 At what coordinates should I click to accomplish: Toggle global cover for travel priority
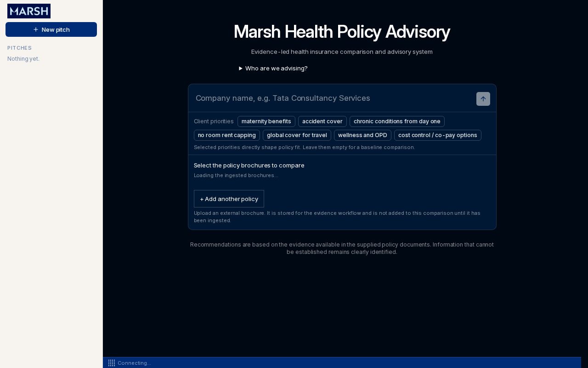coord(297,135)
